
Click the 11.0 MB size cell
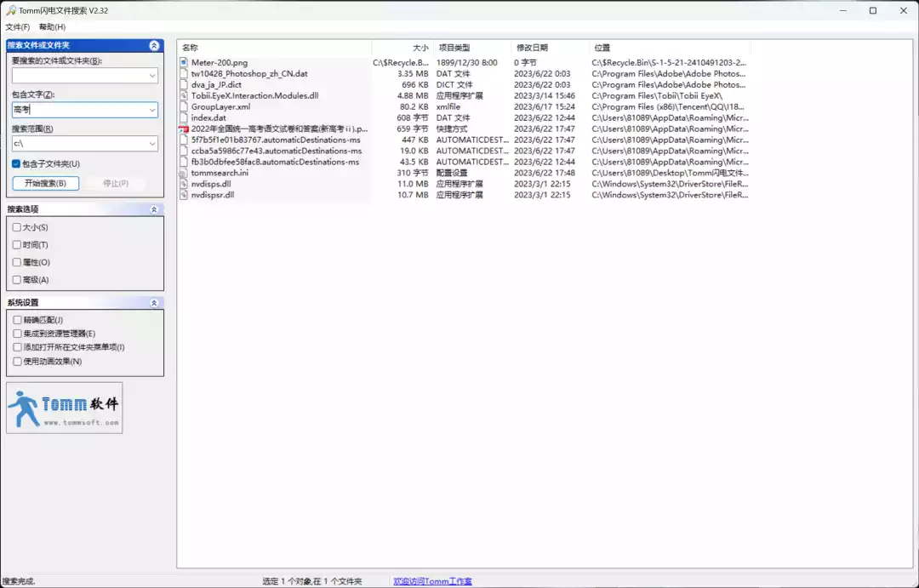413,184
